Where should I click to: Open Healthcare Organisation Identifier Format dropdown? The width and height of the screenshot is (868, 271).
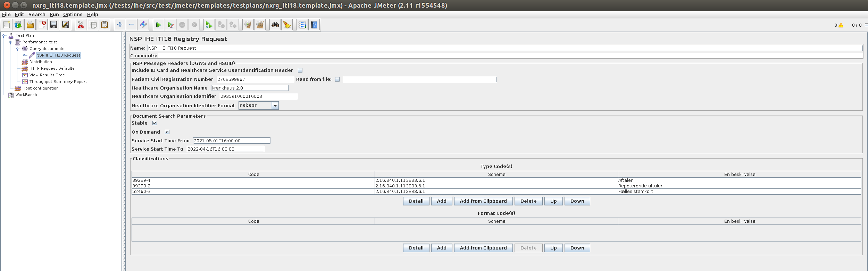click(275, 105)
